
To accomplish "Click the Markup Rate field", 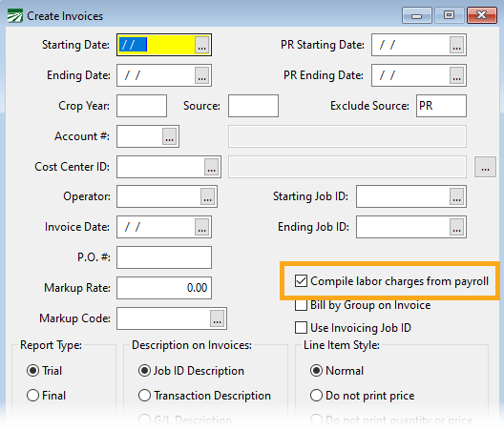I will tap(164, 288).
